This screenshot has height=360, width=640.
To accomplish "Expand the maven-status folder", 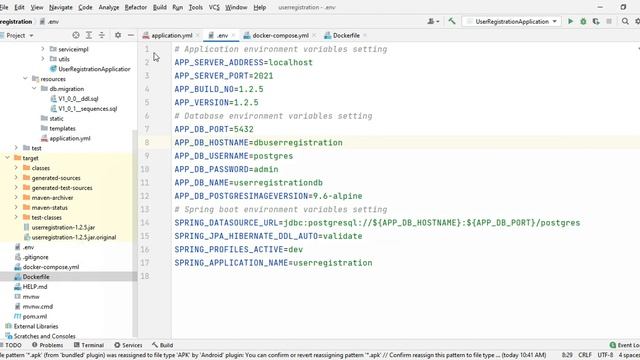I will tap(16, 207).
